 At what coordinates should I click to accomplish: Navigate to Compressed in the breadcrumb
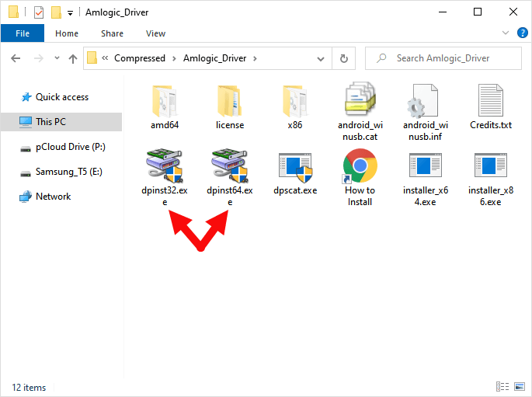[140, 58]
